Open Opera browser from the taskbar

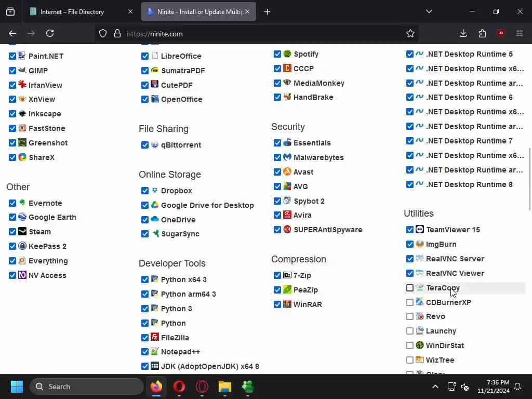click(179, 387)
